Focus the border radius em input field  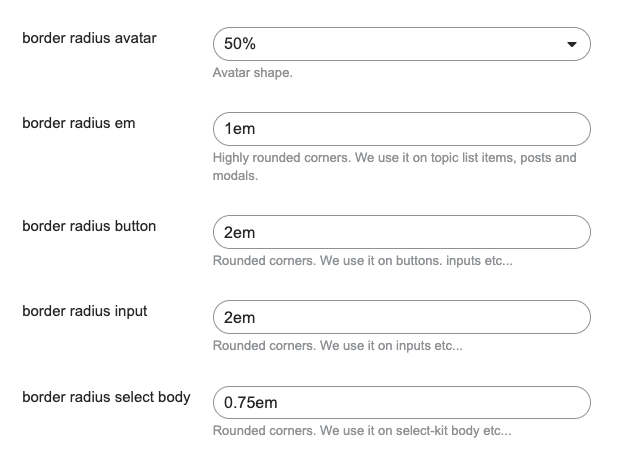(x=400, y=129)
